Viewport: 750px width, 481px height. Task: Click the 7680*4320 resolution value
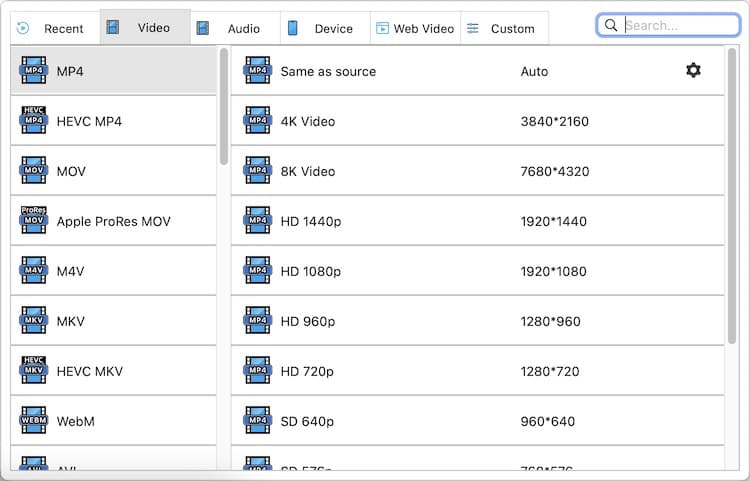click(x=555, y=172)
